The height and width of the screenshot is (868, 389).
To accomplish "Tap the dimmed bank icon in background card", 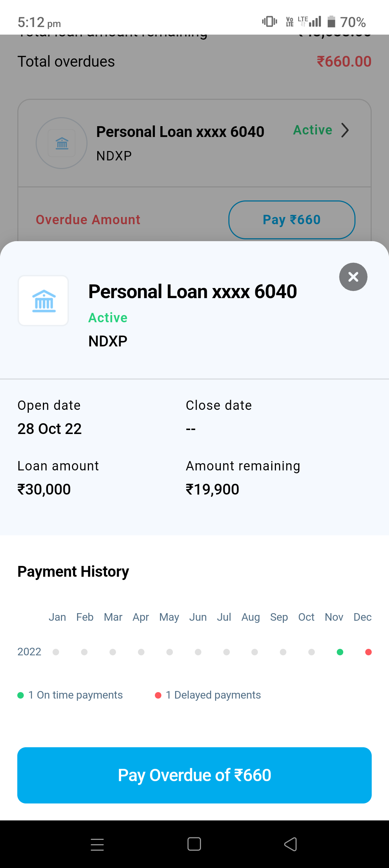I will [62, 143].
